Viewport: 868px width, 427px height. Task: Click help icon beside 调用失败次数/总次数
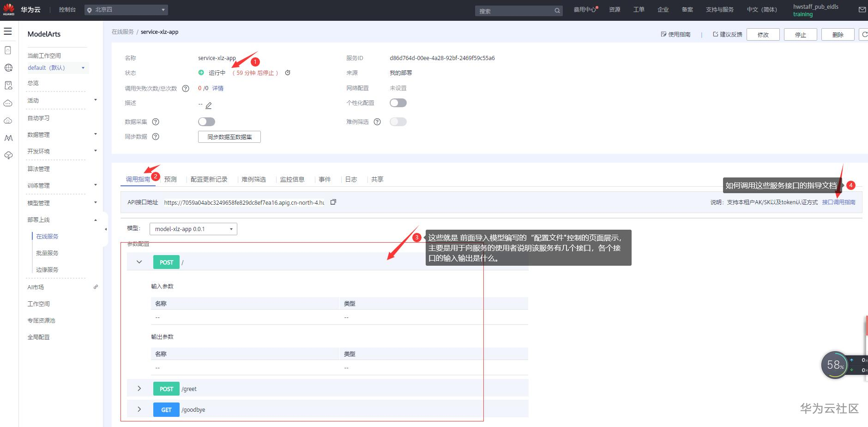[186, 88]
